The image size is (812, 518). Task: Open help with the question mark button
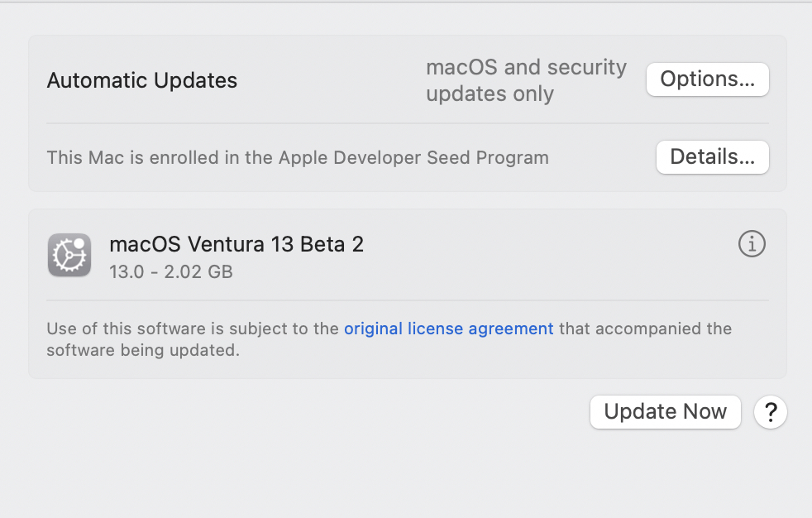coord(770,412)
